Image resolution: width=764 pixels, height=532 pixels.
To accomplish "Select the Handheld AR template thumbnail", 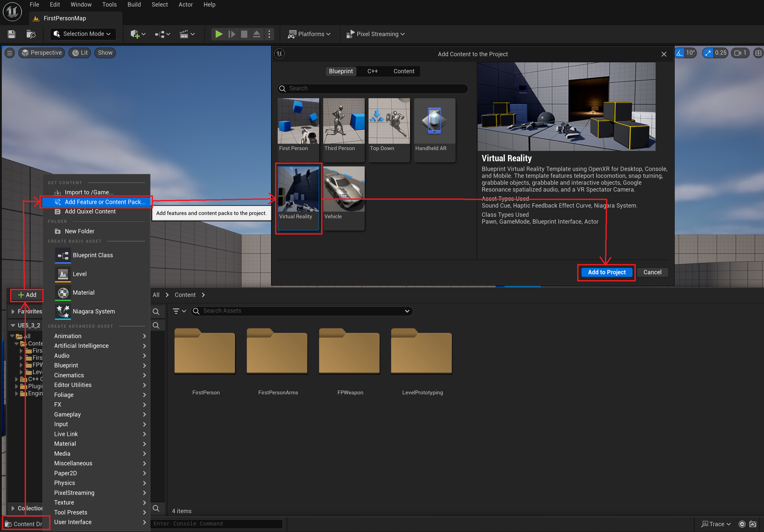I will point(435,130).
